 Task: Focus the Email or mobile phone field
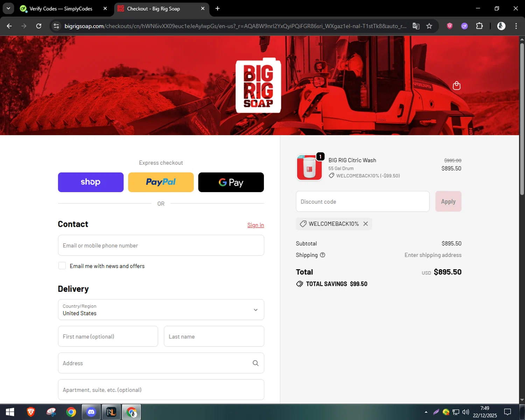click(x=161, y=245)
